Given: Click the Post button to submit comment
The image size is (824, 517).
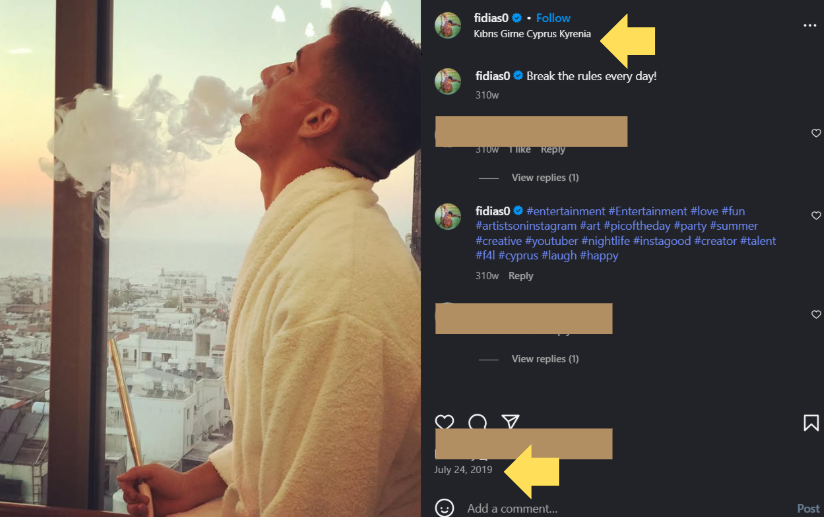Looking at the screenshot, I should pyautogui.click(x=808, y=508).
